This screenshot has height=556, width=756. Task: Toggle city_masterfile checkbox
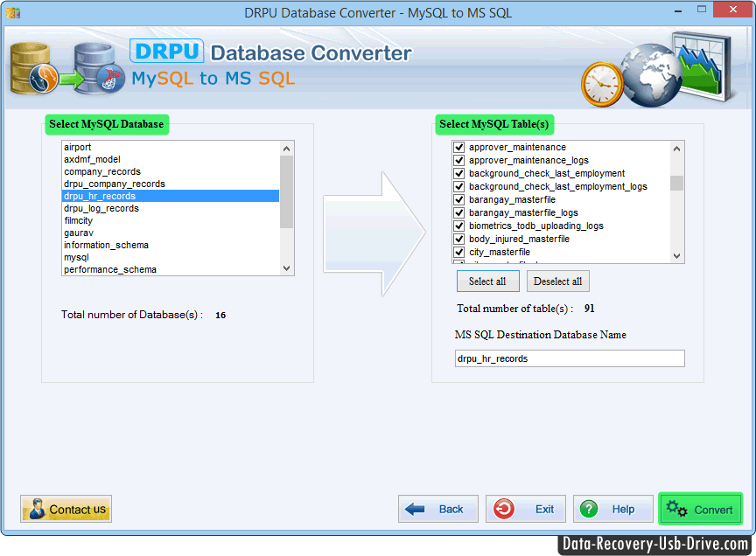[459, 252]
